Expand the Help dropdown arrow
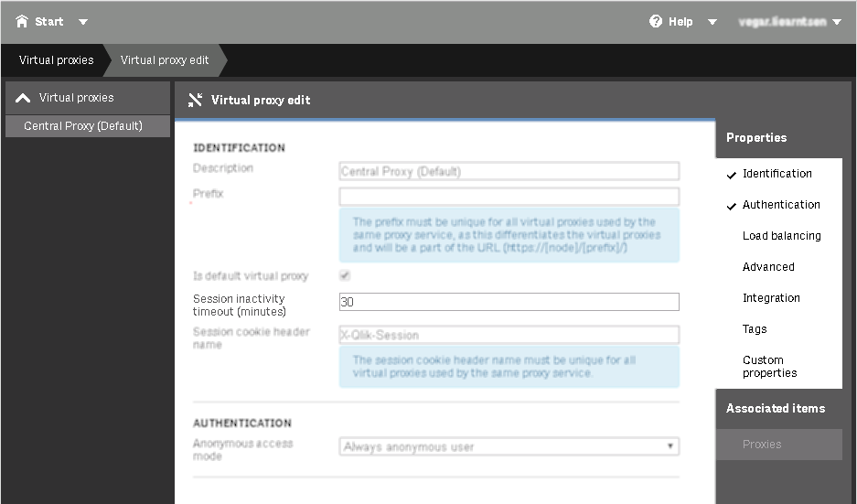Viewport: 857px width, 504px height. coord(712,22)
